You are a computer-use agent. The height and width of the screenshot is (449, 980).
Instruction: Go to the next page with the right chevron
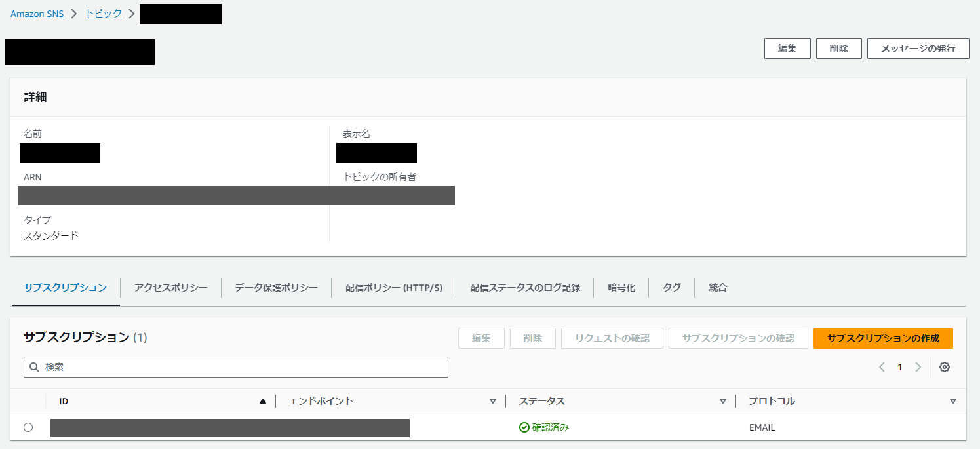coord(918,367)
